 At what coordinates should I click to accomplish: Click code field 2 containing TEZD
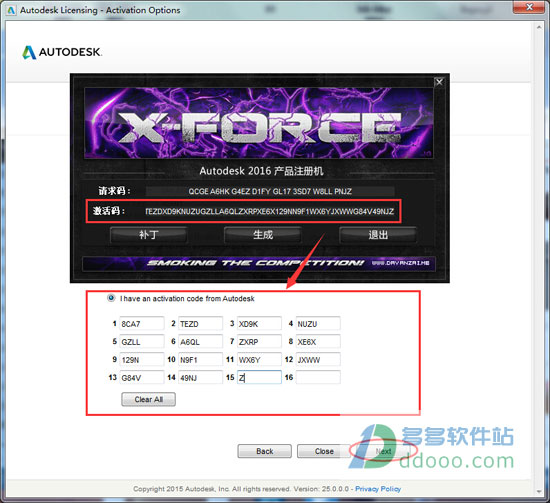200,323
